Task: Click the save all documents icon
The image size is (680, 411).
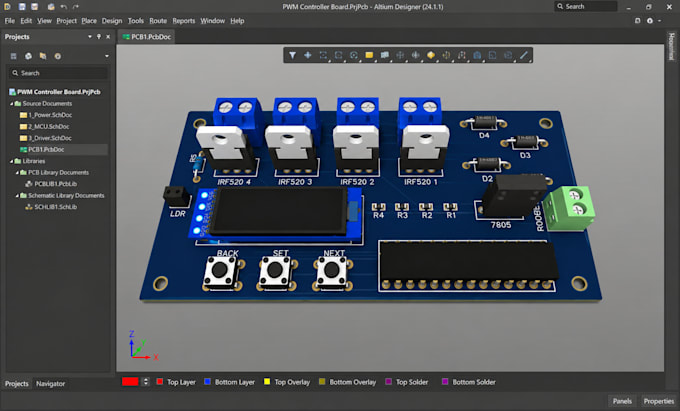Action: [x=34, y=7]
